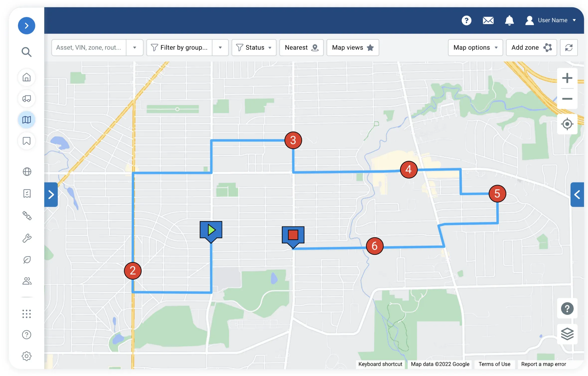Image resolution: width=588 pixels, height=376 pixels.
Task: Open the map view icon in sidebar
Action: 26,119
